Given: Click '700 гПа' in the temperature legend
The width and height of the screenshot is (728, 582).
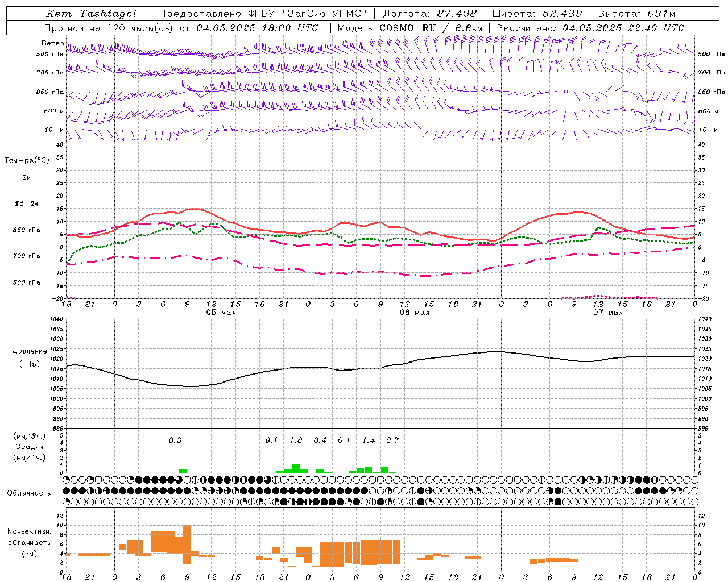Looking at the screenshot, I should [x=27, y=256].
